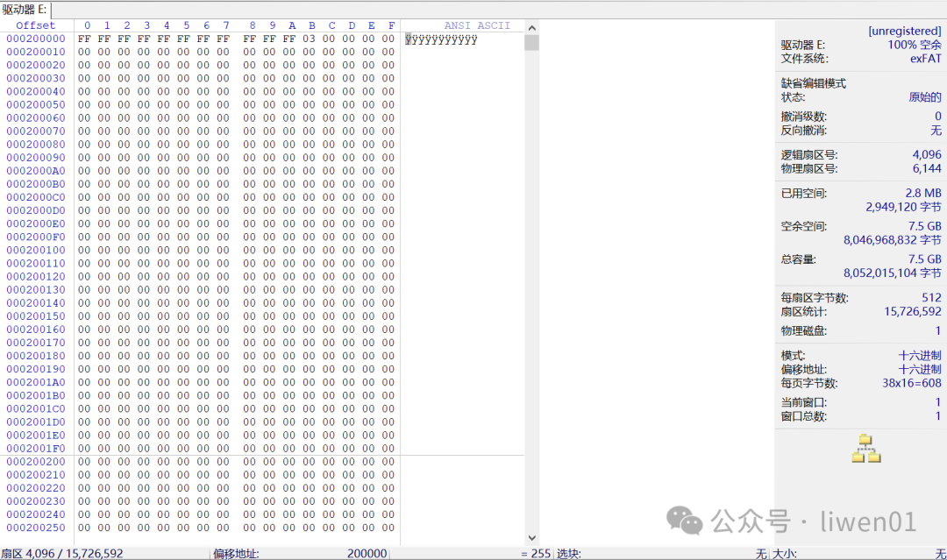Viewport: 947px width, 560px height.
Task: Click the scrollbar down arrow of hex view
Action: 531,538
